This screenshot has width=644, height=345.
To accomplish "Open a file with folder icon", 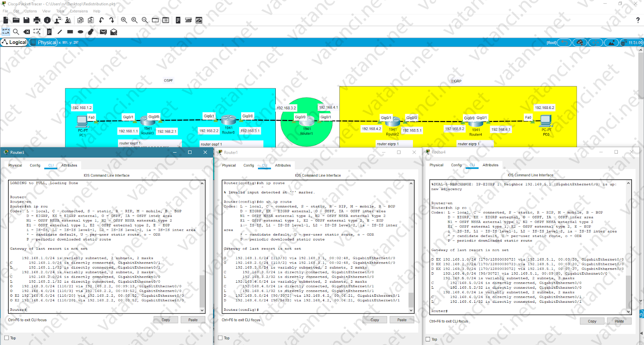I will pyautogui.click(x=16, y=20).
